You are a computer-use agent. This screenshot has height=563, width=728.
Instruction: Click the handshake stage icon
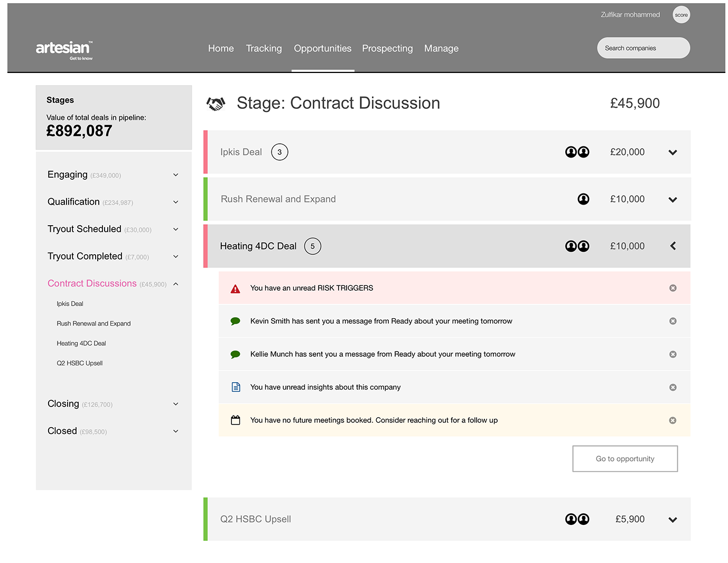point(216,104)
